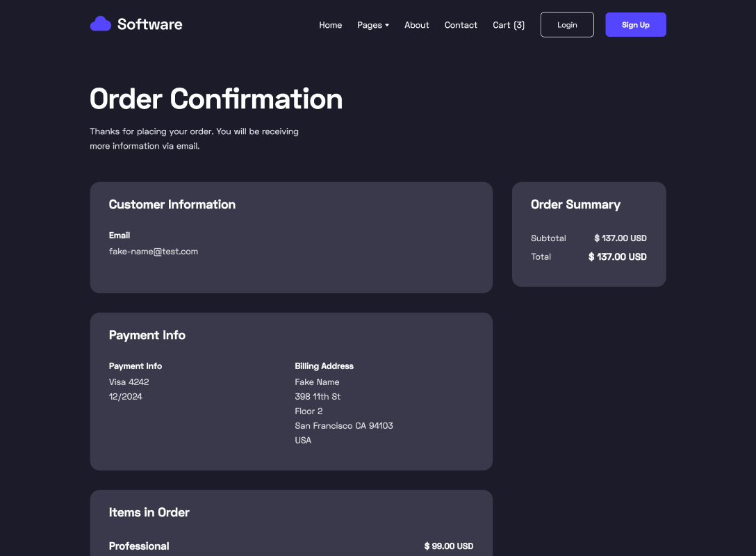Click the Sign Up button
Screen dimensions: 756x556
click(635, 24)
